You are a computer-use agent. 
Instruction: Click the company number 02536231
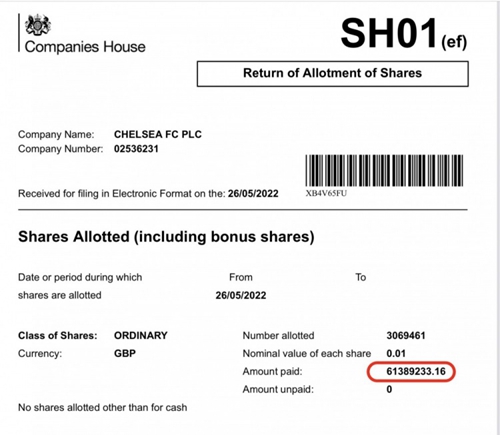[136, 149]
